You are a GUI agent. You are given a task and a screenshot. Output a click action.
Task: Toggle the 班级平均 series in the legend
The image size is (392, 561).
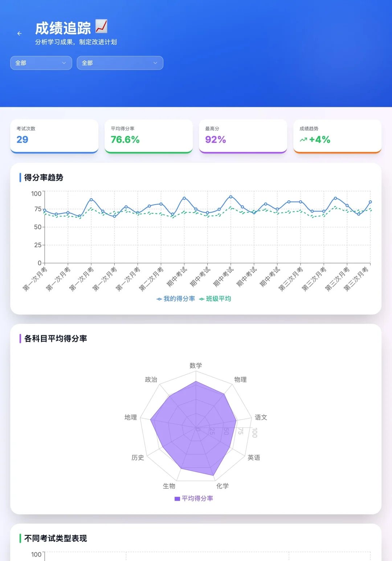tap(218, 299)
